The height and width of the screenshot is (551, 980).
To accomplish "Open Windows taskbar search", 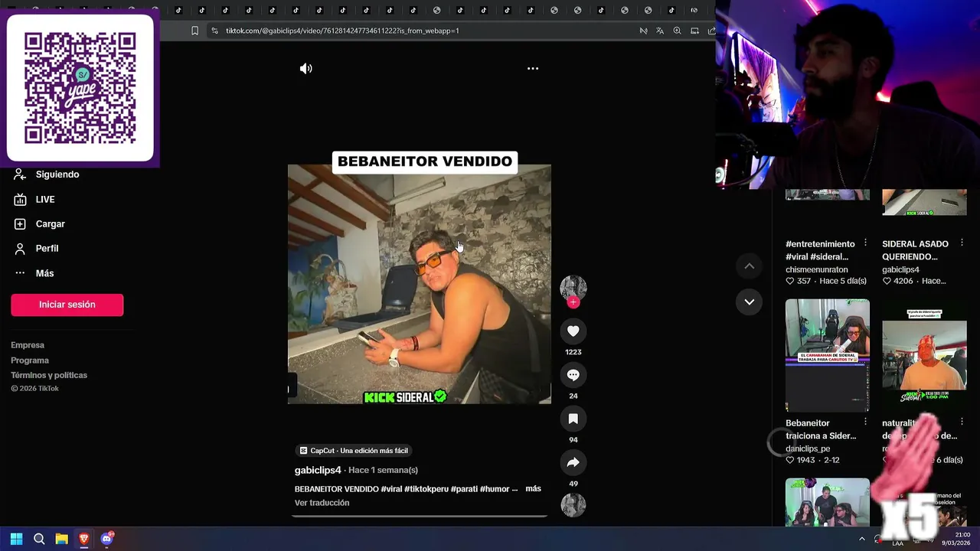I will coord(39,539).
